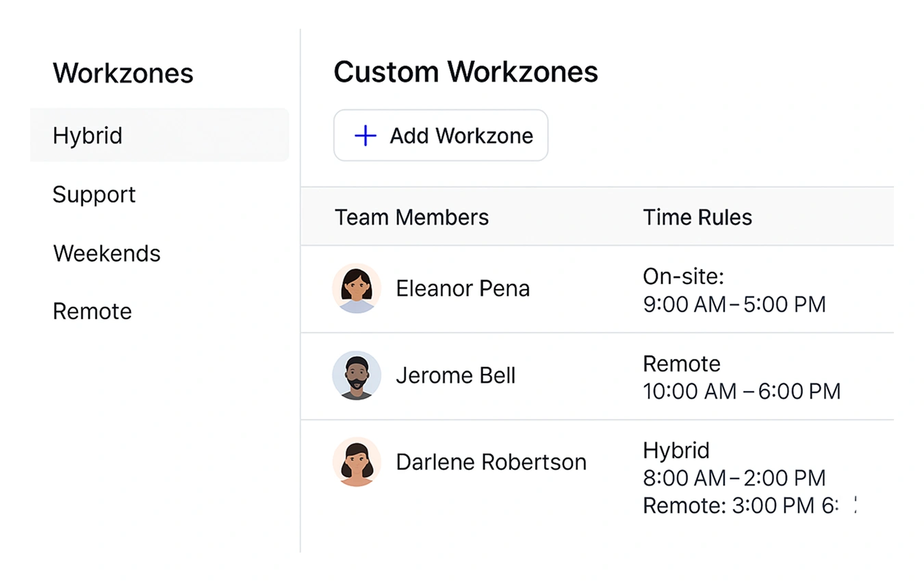Click the Remote label in Jerome's row

point(682,364)
